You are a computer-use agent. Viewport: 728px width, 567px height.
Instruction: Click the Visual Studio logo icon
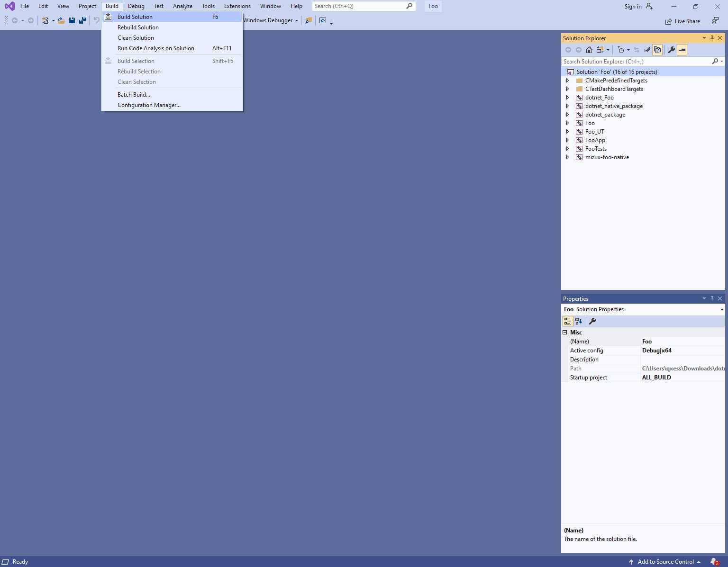click(9, 6)
